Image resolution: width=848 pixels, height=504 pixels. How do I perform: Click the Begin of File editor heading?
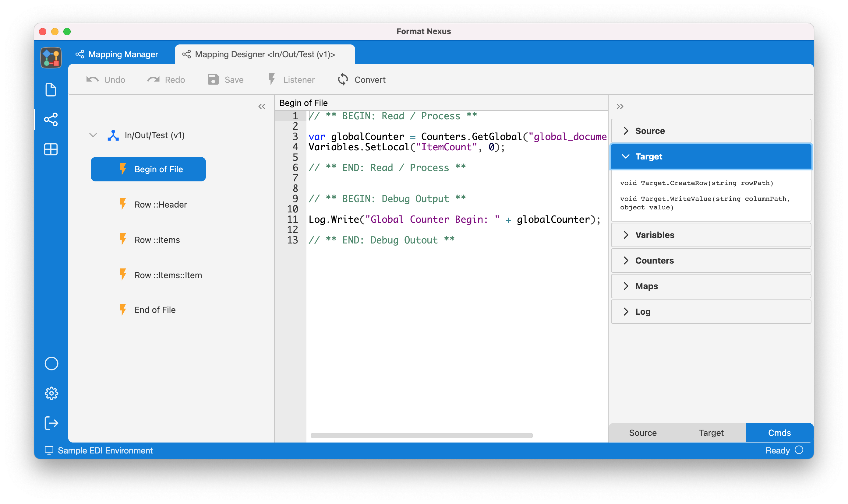coord(303,103)
